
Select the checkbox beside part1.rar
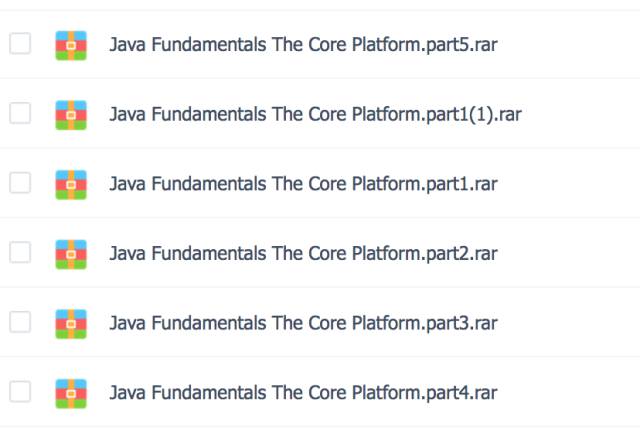click(x=20, y=183)
